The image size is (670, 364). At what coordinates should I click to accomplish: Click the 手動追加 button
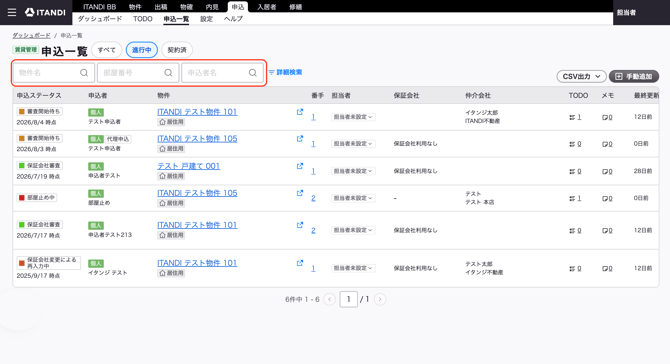634,76
